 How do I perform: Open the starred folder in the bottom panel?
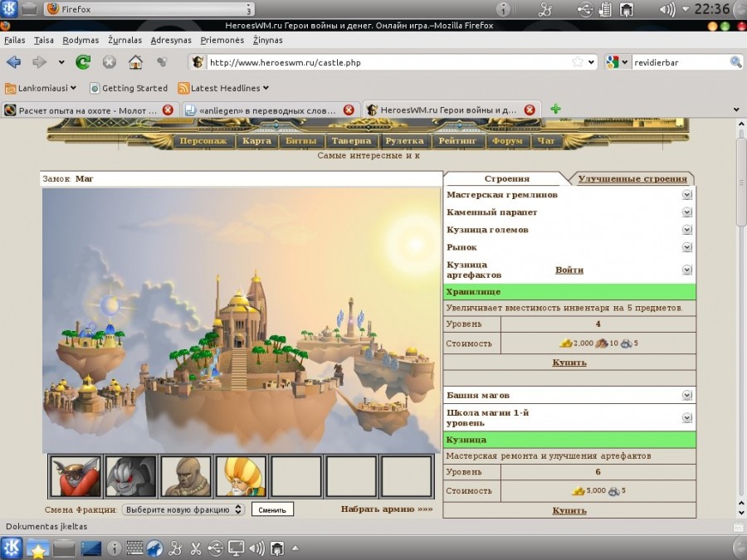coord(37,548)
